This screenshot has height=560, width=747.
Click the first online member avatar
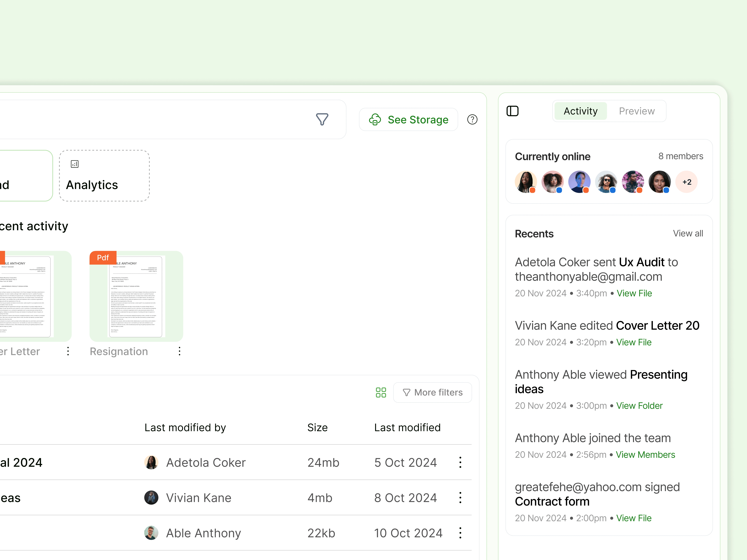pyautogui.click(x=526, y=182)
